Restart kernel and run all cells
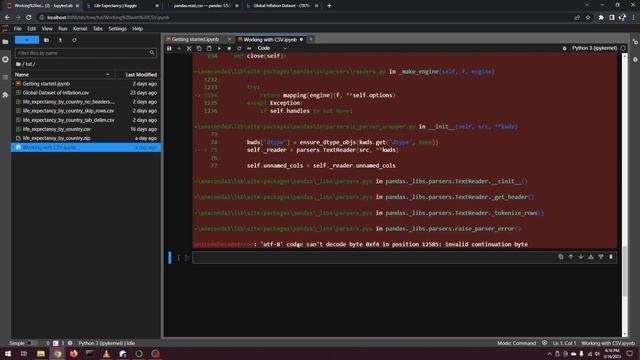The image size is (640, 360). [x=249, y=48]
